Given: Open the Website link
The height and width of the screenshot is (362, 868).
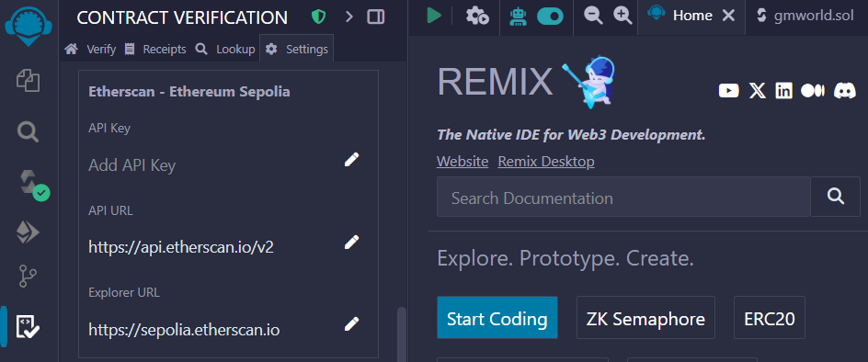Looking at the screenshot, I should pos(463,162).
